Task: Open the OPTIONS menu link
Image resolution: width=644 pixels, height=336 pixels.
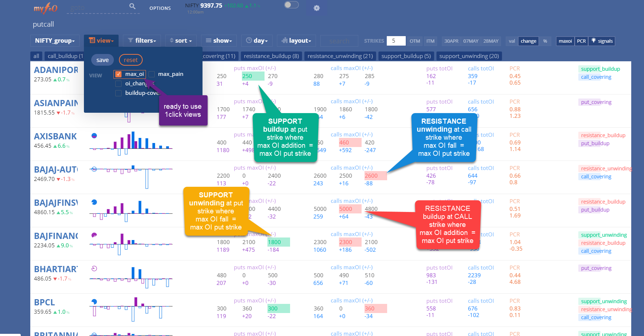Action: click(160, 8)
